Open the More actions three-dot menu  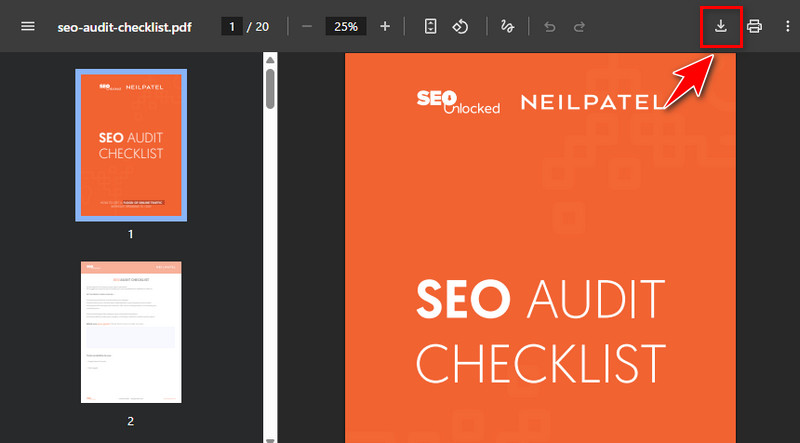point(787,26)
